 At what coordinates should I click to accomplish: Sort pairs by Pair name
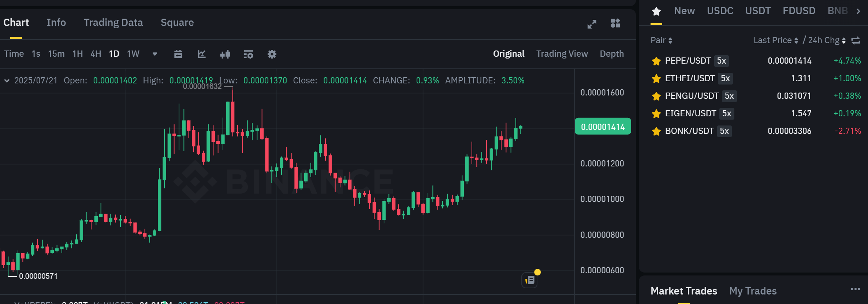661,40
